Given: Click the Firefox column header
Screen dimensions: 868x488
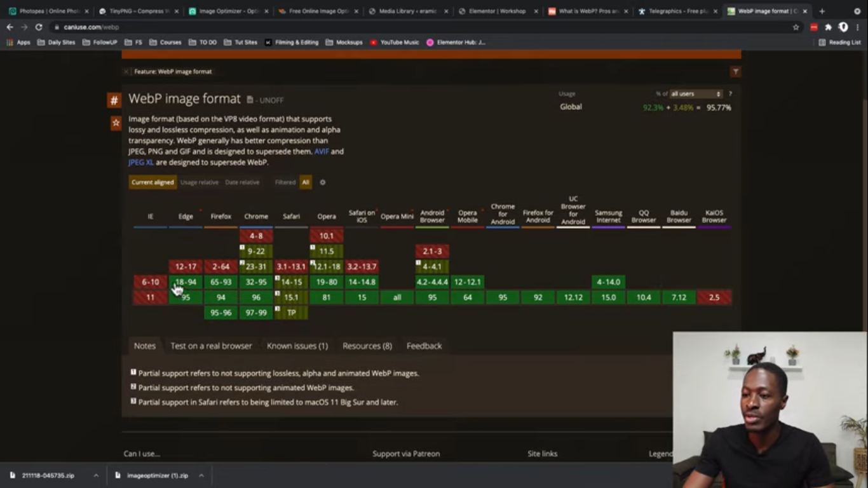Looking at the screenshot, I should 221,217.
